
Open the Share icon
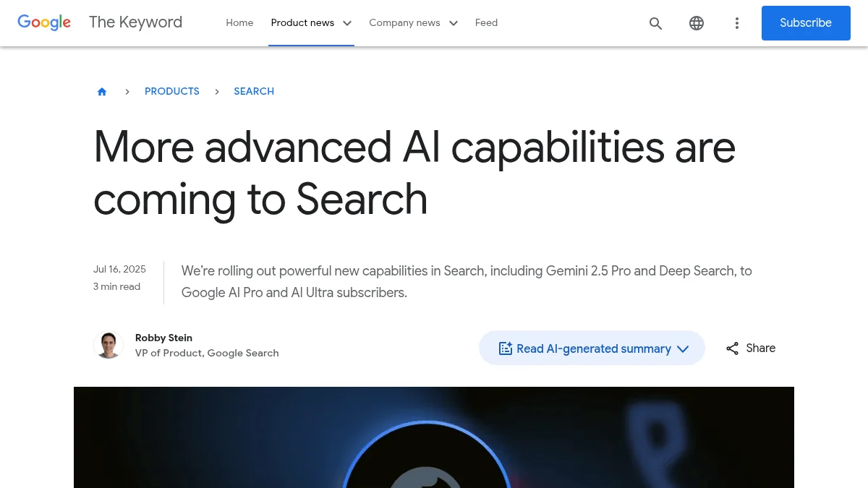pyautogui.click(x=732, y=348)
